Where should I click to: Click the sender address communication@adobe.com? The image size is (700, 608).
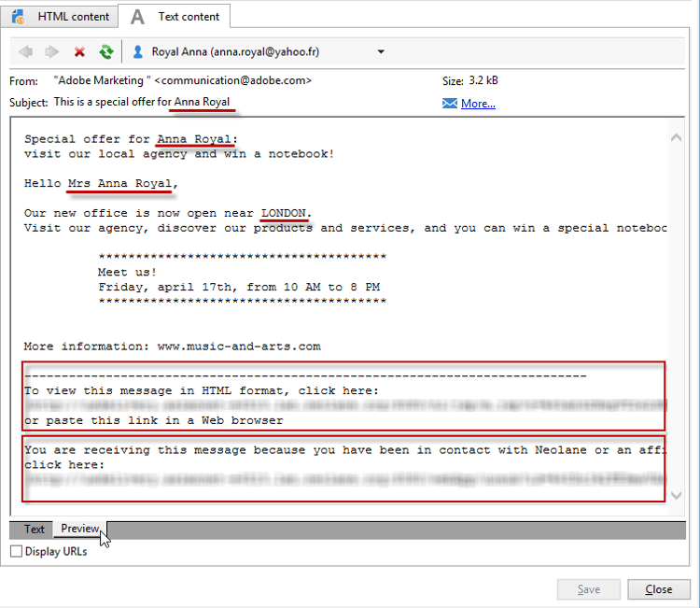tap(232, 80)
